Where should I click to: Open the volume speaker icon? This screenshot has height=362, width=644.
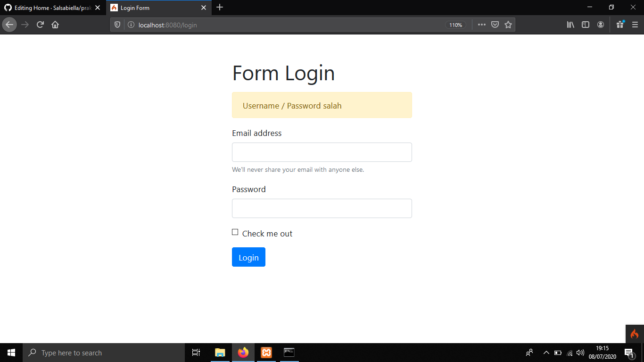[x=580, y=353]
